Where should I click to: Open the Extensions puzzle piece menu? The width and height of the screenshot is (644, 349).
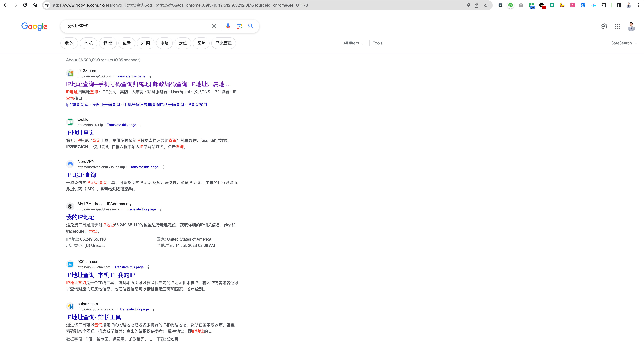coord(604,5)
